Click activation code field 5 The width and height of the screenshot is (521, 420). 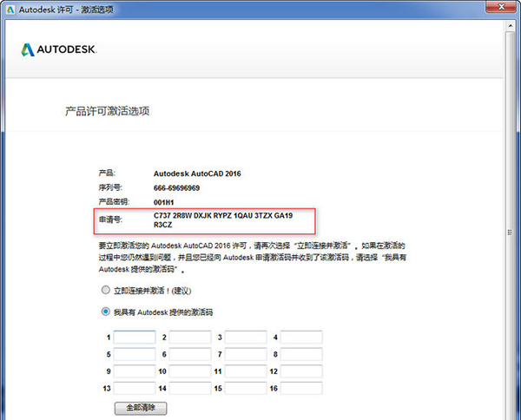(135, 354)
